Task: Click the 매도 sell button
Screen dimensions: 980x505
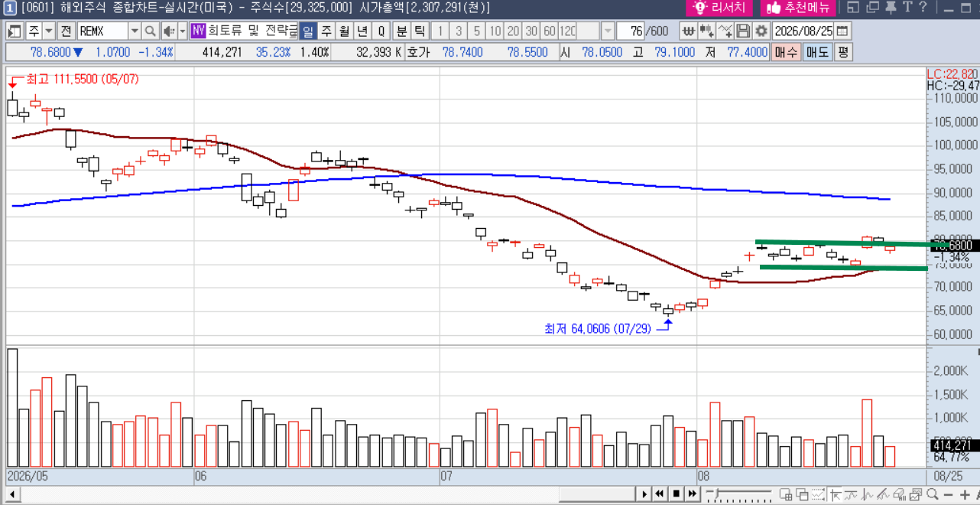Action: click(816, 52)
